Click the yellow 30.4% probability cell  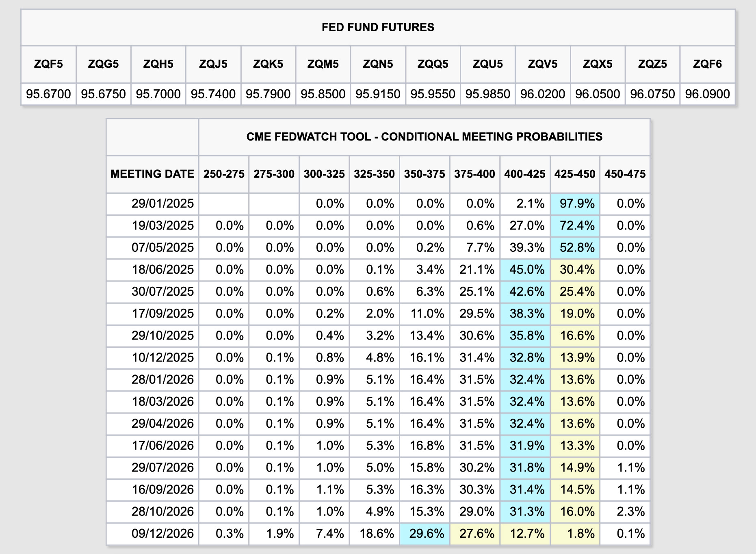575,269
